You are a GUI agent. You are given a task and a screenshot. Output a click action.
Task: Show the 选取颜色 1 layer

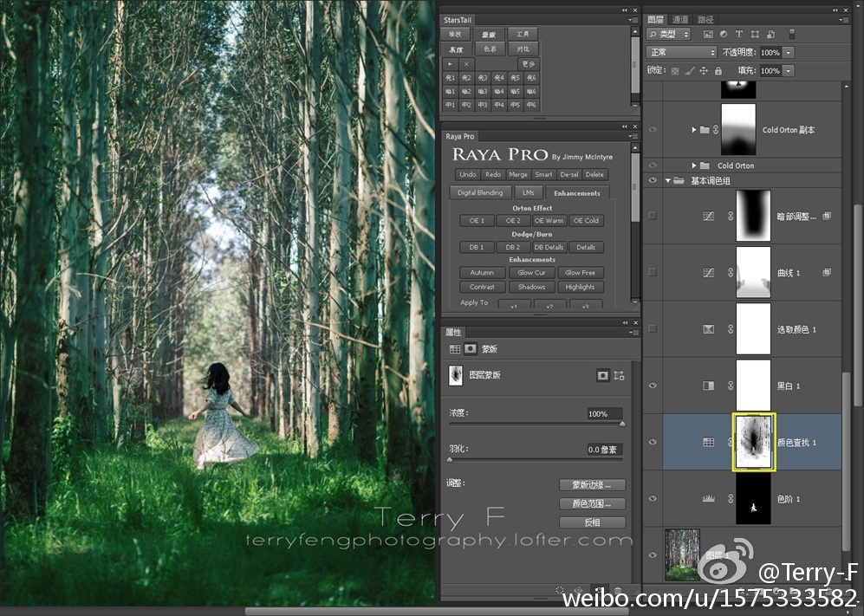(x=653, y=328)
